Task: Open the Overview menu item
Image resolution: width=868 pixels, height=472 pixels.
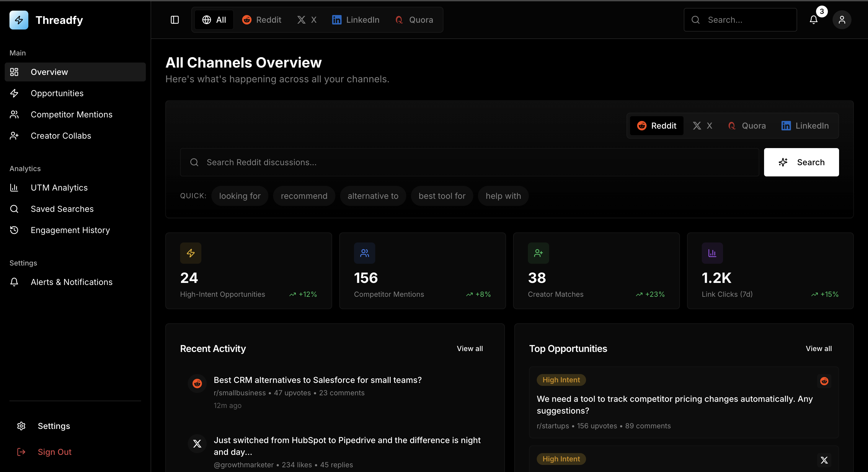Action: coord(75,72)
